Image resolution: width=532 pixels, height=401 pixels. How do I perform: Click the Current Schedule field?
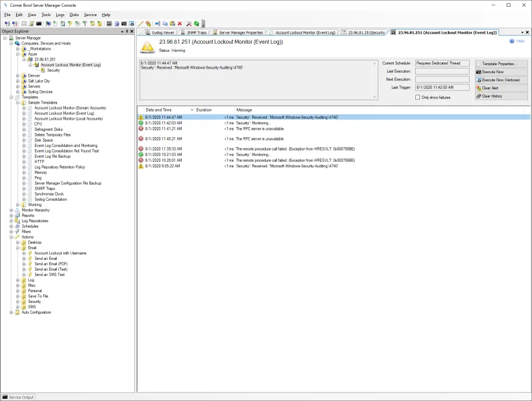click(x=442, y=63)
